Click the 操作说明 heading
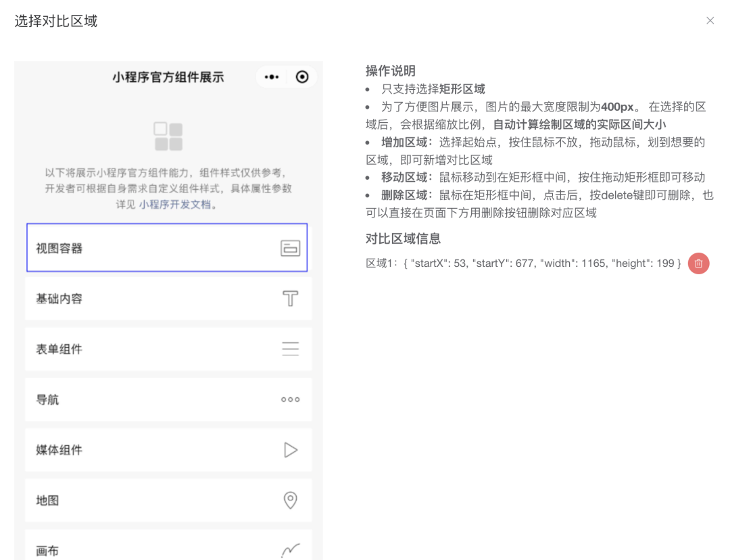This screenshot has height=560, width=730. (391, 71)
